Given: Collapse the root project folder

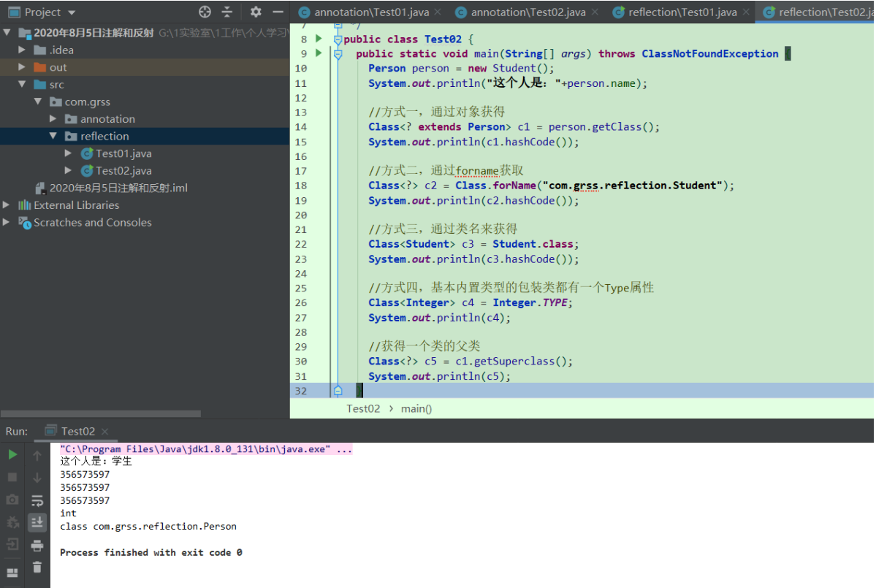Looking at the screenshot, I should 7,32.
